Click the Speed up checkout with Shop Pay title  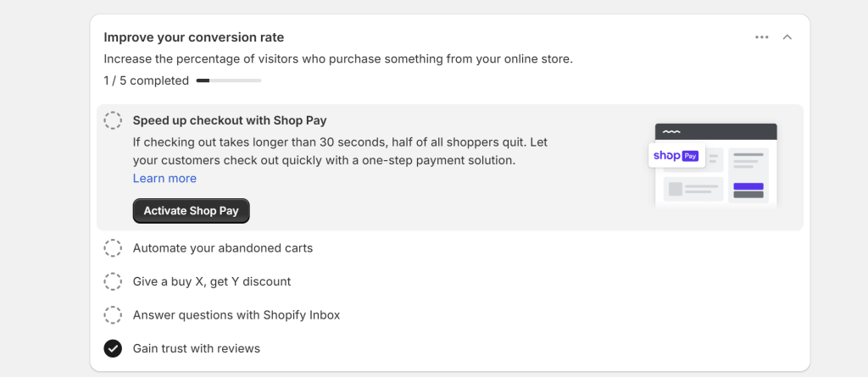pyautogui.click(x=230, y=120)
